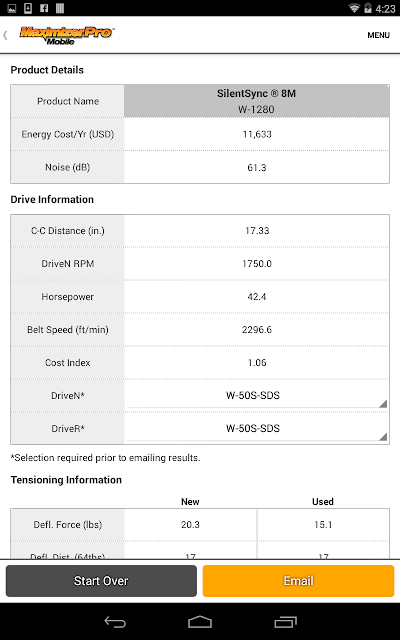The width and height of the screenshot is (400, 640).
Task: Tap the DriveN dropdown corner arrow
Action: point(383,404)
